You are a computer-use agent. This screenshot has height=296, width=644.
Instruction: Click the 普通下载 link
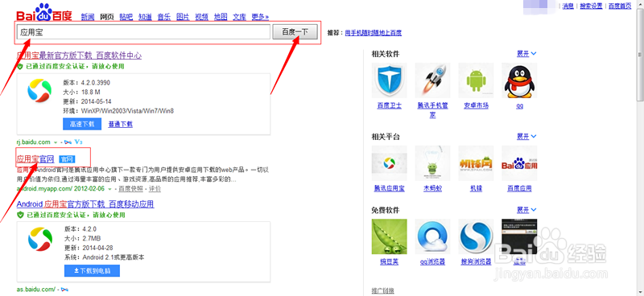tap(120, 124)
